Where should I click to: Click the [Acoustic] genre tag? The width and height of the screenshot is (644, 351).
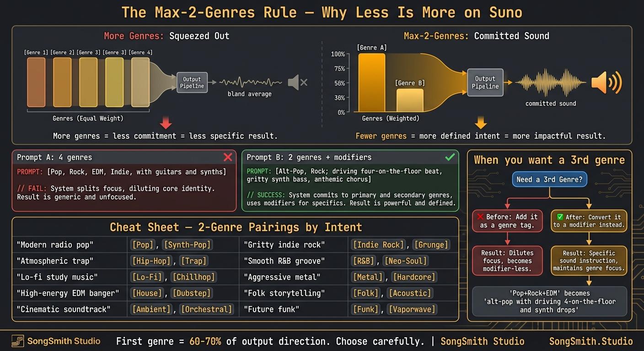point(409,293)
